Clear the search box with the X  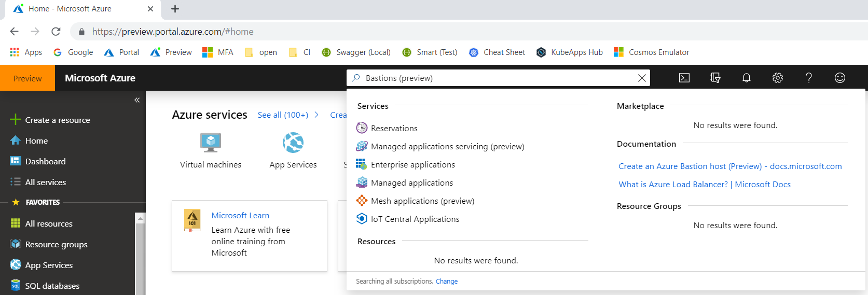(642, 78)
